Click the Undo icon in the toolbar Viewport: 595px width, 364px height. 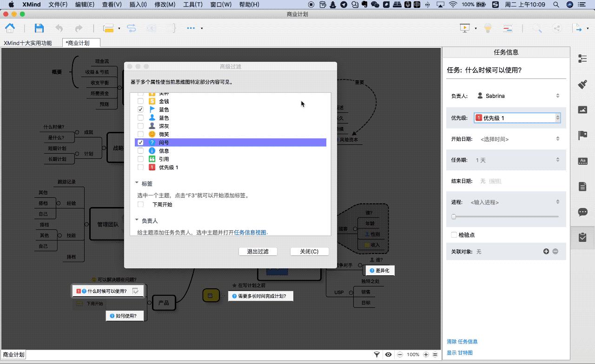point(59,28)
